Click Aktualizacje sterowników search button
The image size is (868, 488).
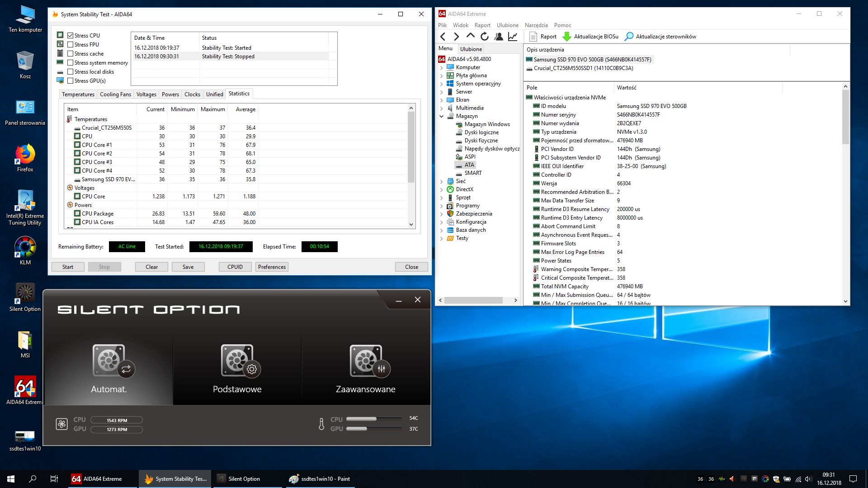[x=660, y=37]
